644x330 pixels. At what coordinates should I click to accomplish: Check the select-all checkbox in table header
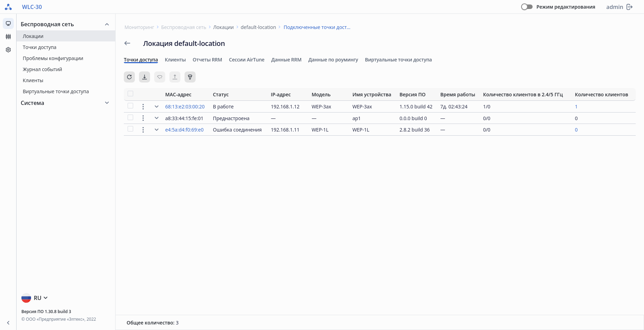click(x=130, y=94)
